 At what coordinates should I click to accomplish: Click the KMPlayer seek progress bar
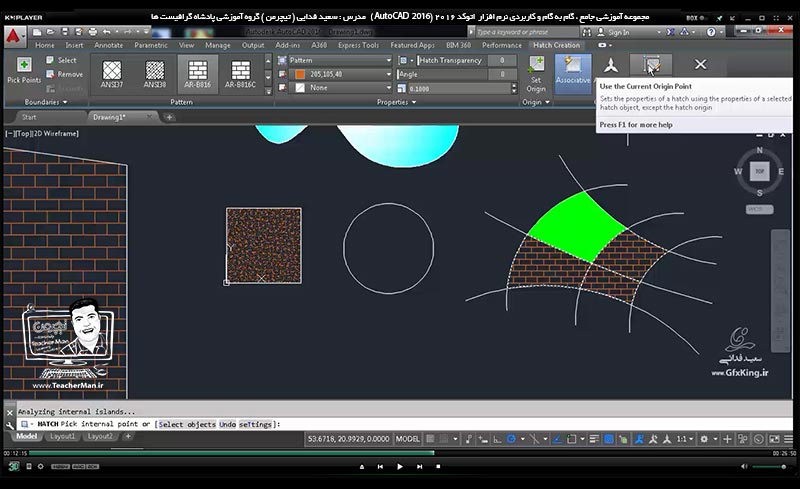pyautogui.click(x=400, y=453)
